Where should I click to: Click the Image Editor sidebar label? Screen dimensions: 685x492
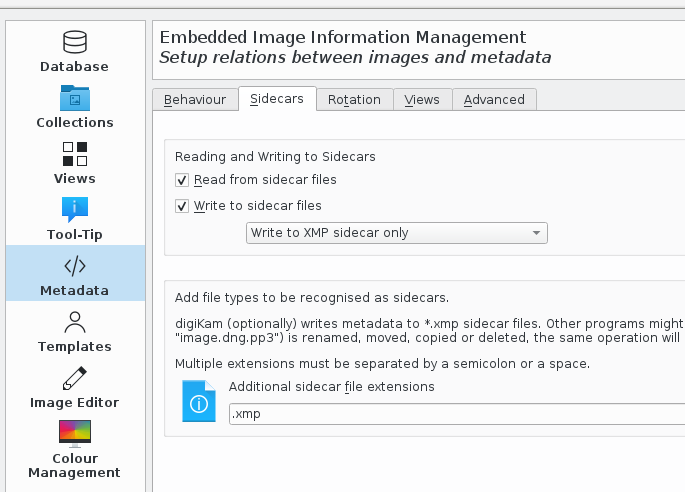tap(75, 403)
